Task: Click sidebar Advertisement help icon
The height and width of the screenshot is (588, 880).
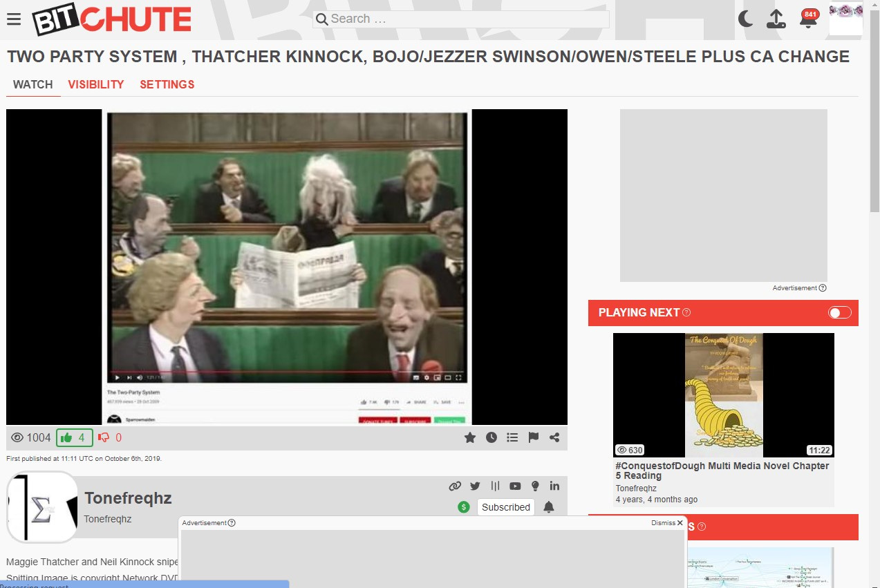Action: (823, 288)
